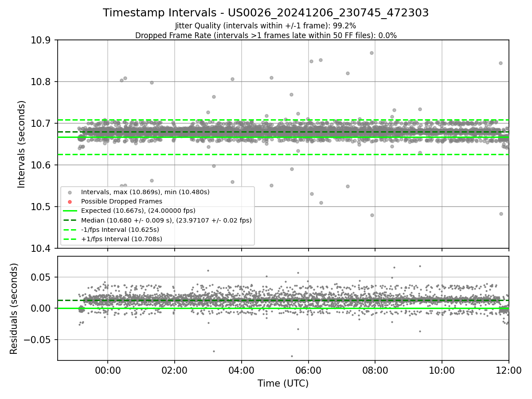Click the 'Residuals (seconds)' y-axis label
This screenshot has height=399, width=532.
(x=14, y=309)
